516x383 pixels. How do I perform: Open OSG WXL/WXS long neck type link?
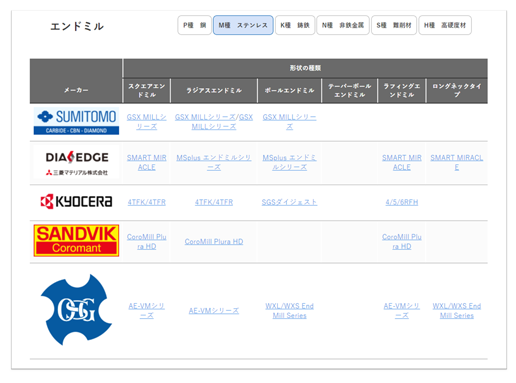pos(457,311)
